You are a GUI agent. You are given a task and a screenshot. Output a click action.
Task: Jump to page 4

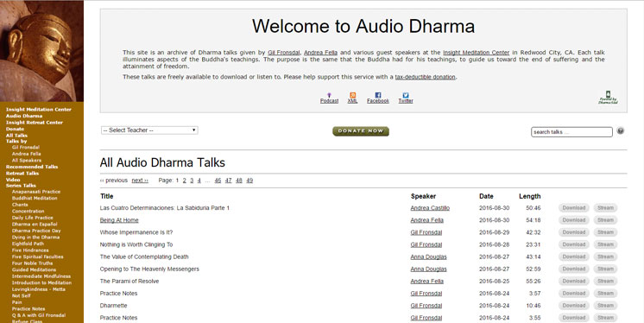(199, 180)
